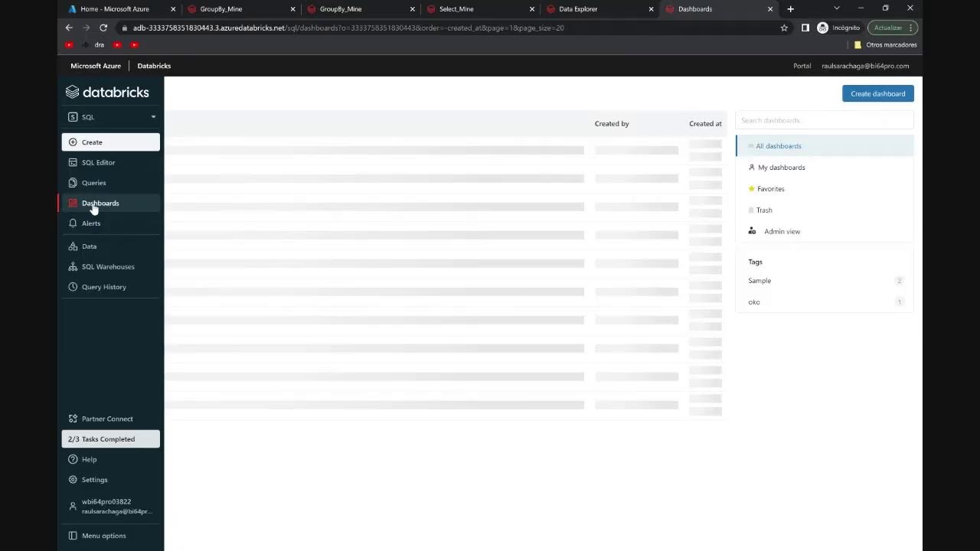This screenshot has height=551, width=980.
Task: Click the Incógnito profile indicator
Action: [x=838, y=28]
